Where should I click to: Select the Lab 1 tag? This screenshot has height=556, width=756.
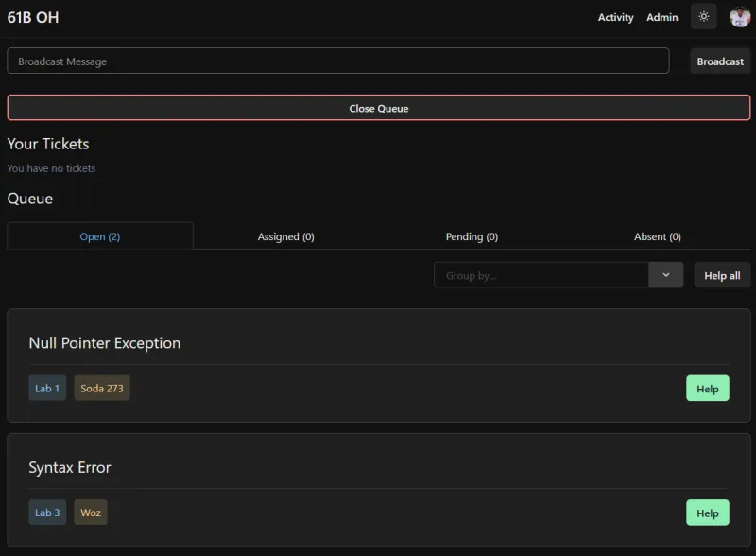pos(47,388)
